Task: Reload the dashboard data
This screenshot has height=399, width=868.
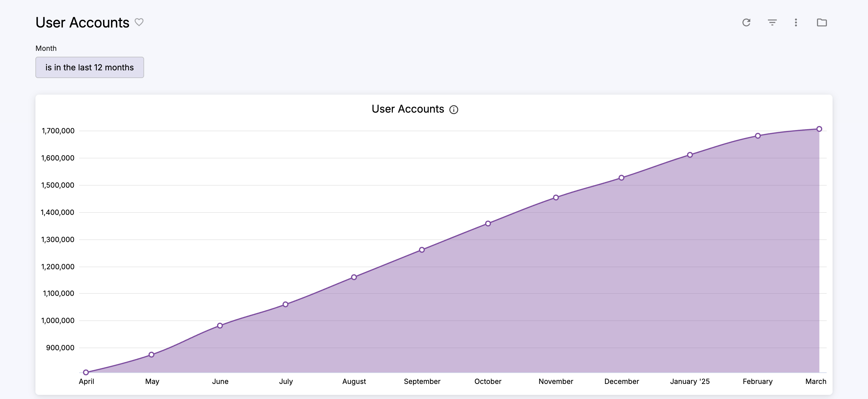Action: [x=746, y=22]
